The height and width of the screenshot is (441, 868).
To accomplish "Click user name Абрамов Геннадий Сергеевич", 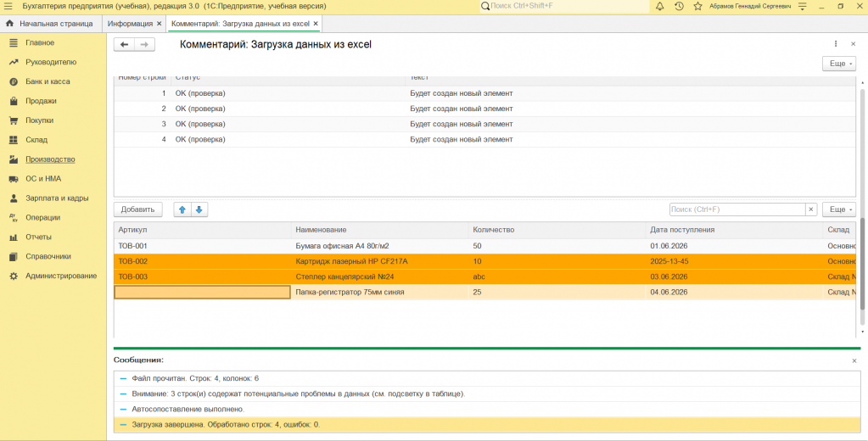I will tap(749, 6).
